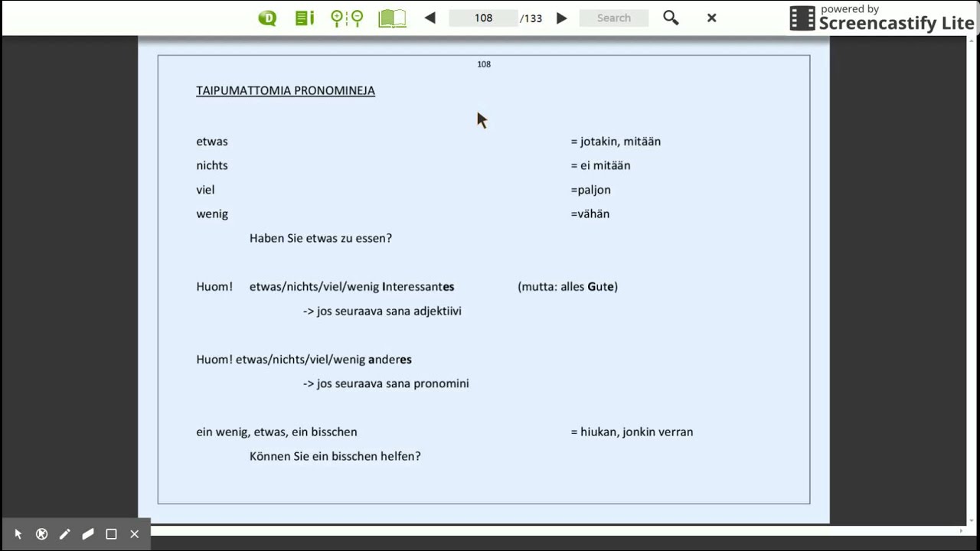
Task: Toggle the Screencastify focus mouse tool
Action: [41, 534]
